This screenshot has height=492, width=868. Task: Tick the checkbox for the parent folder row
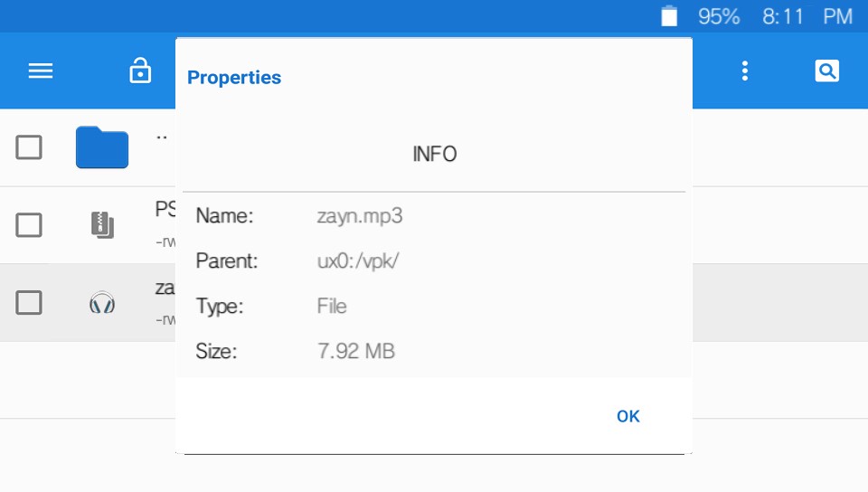point(29,147)
